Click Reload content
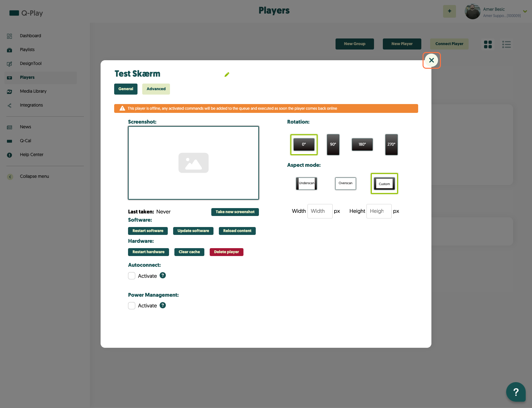The width and height of the screenshot is (532, 408). pos(237,231)
